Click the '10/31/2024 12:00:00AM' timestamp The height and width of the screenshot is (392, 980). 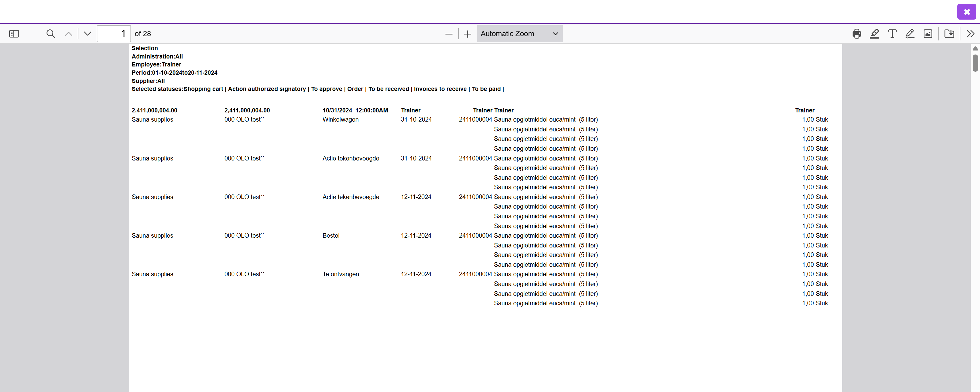355,110
